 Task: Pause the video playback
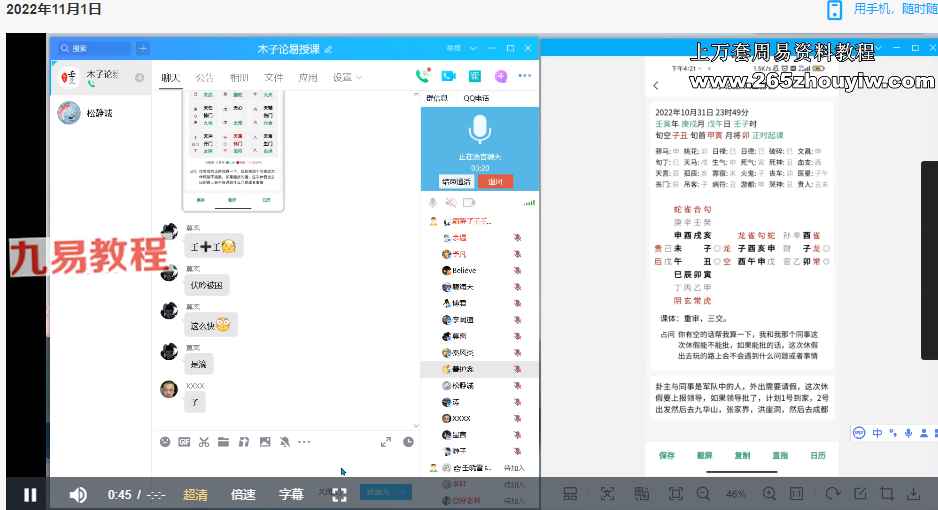pyautogui.click(x=30, y=494)
